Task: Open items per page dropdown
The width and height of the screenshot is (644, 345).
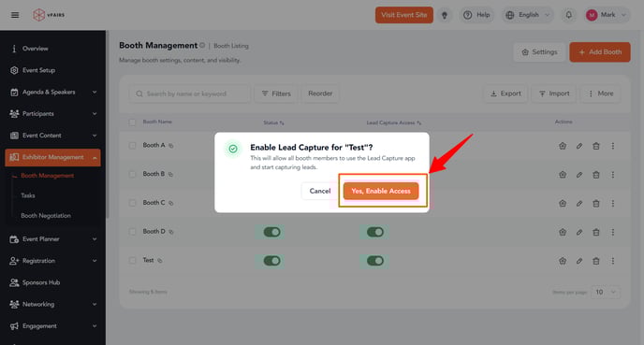Action: (606, 292)
